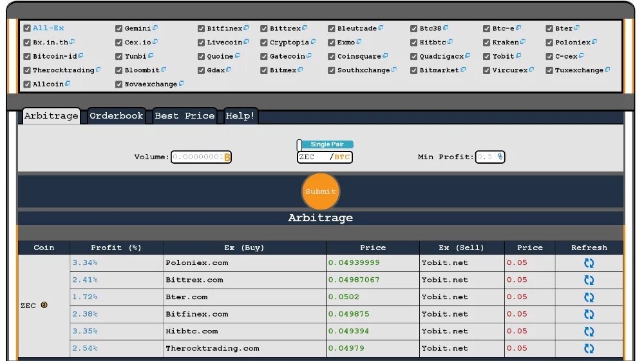Refresh the Bter.com arbitrage row

tap(589, 297)
